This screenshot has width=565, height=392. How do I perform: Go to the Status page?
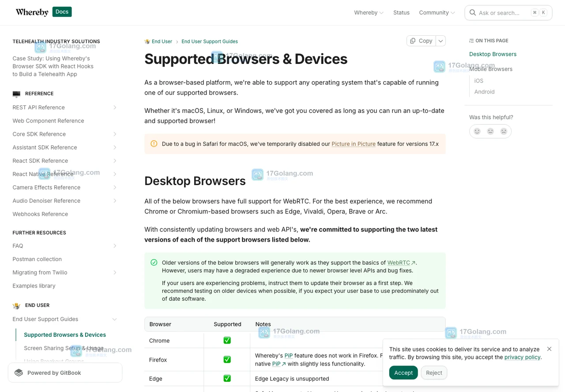pyautogui.click(x=401, y=12)
